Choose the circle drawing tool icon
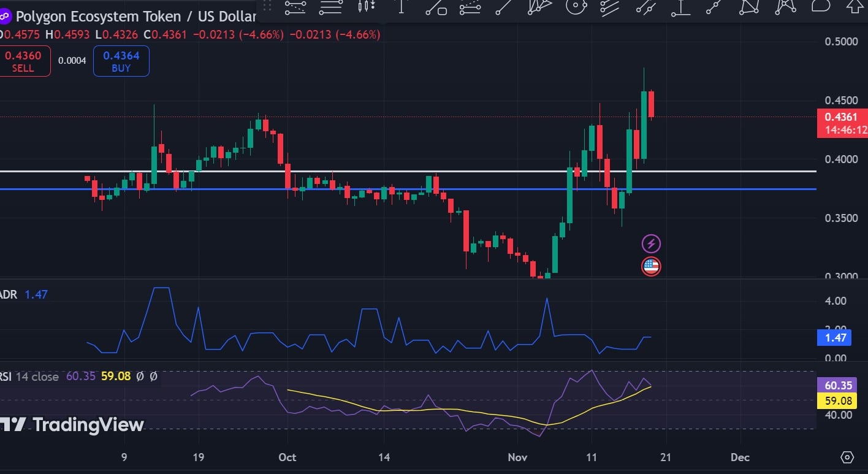This screenshot has height=474, width=868. point(576,7)
